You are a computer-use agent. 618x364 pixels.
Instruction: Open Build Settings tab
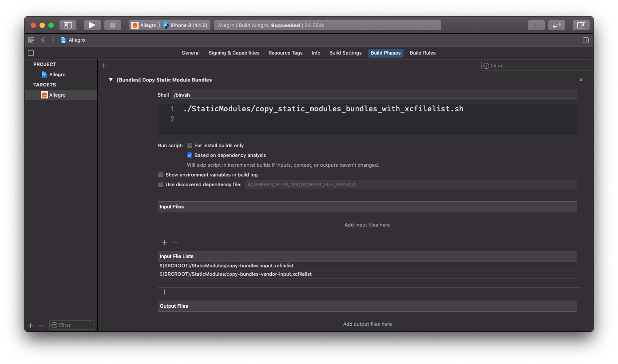click(345, 53)
